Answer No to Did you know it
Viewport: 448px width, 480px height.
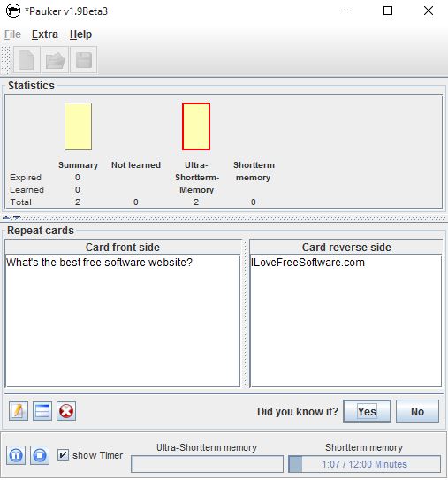click(417, 411)
